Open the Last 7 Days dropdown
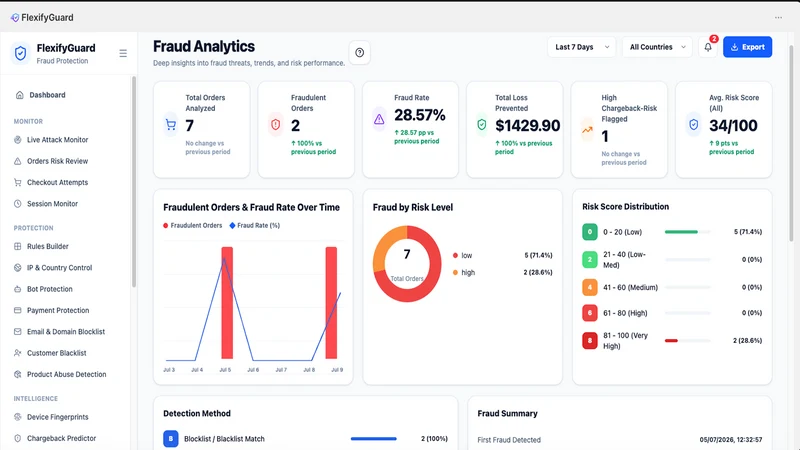The width and height of the screenshot is (800, 450). [x=582, y=47]
